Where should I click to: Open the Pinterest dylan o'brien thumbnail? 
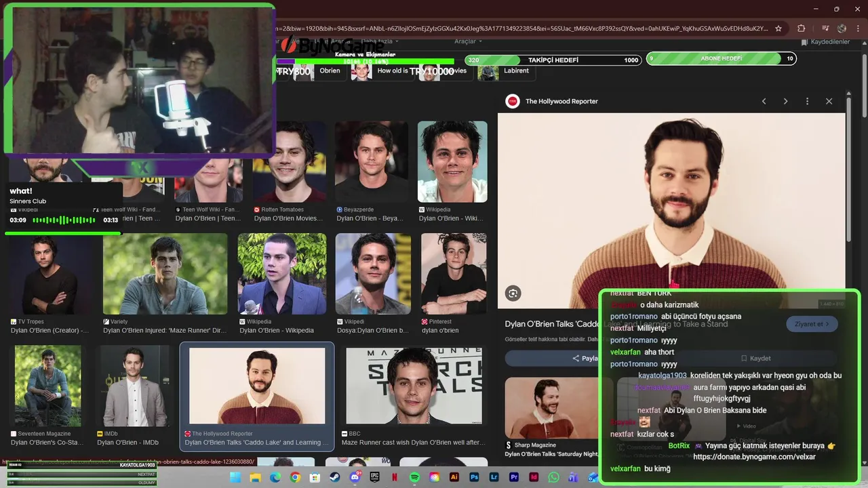point(454,274)
